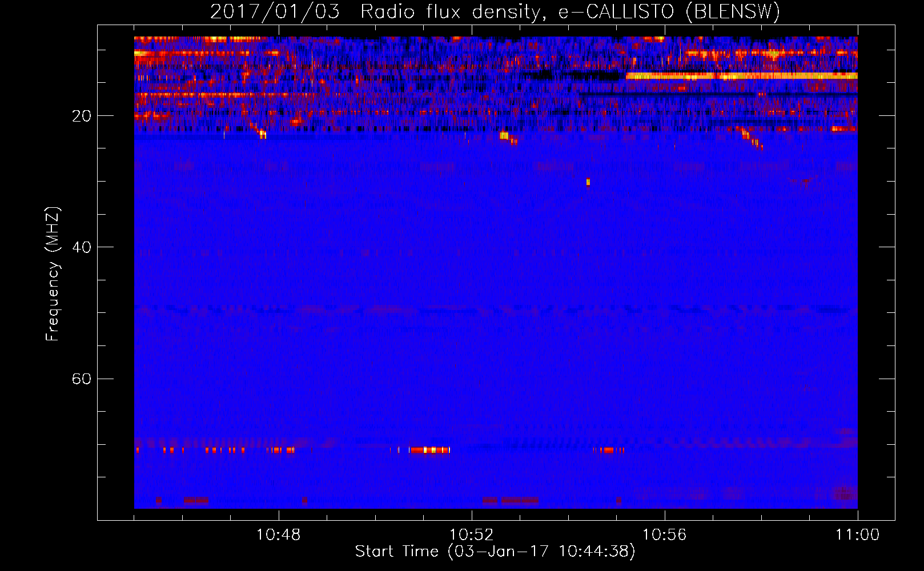Click the 'Frequency (MHZ)' axis label

(52, 274)
